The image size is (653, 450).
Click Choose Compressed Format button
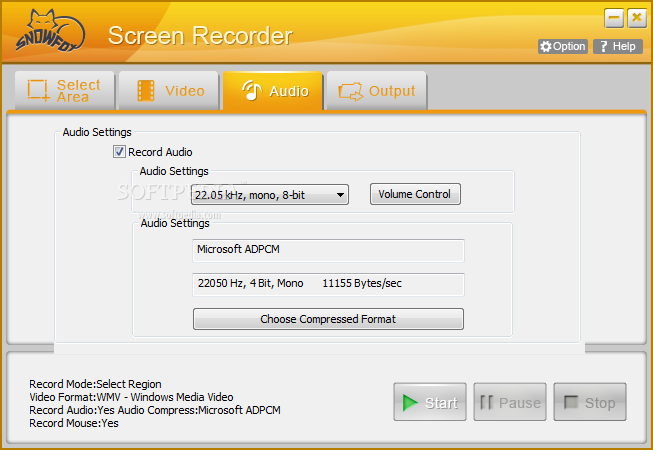(x=328, y=319)
